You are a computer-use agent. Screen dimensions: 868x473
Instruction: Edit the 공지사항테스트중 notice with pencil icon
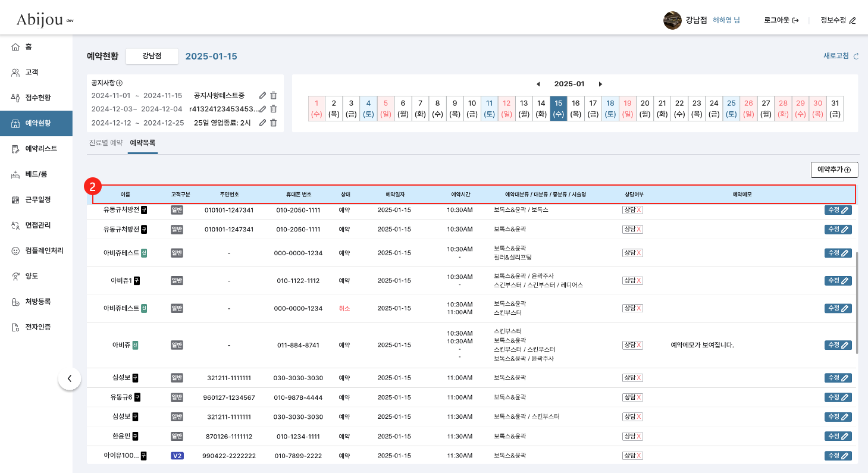pos(262,95)
